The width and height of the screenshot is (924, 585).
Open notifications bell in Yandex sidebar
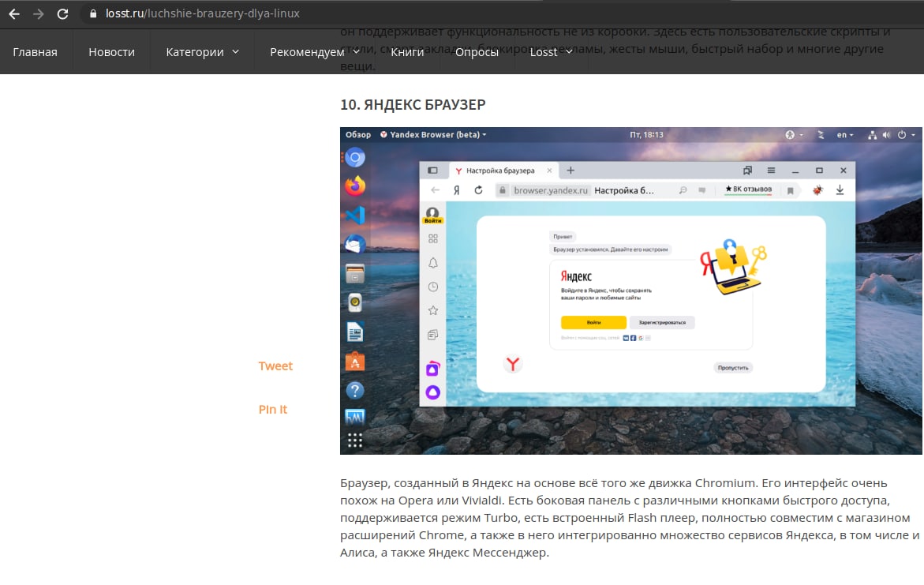pyautogui.click(x=433, y=263)
